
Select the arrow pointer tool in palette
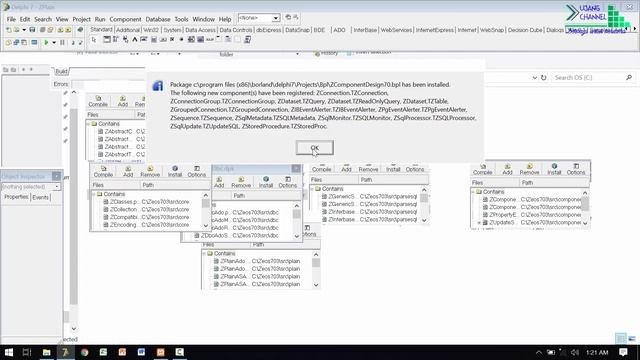[x=94, y=40]
